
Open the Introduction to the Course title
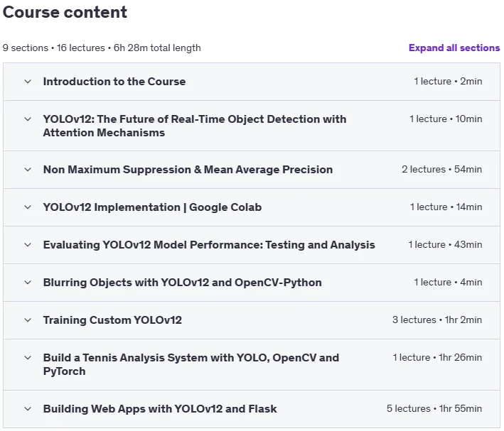(x=114, y=82)
